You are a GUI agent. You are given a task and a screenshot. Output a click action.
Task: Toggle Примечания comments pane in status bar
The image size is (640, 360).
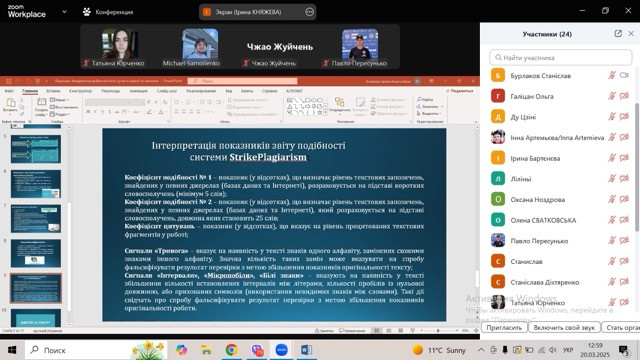tap(352, 331)
